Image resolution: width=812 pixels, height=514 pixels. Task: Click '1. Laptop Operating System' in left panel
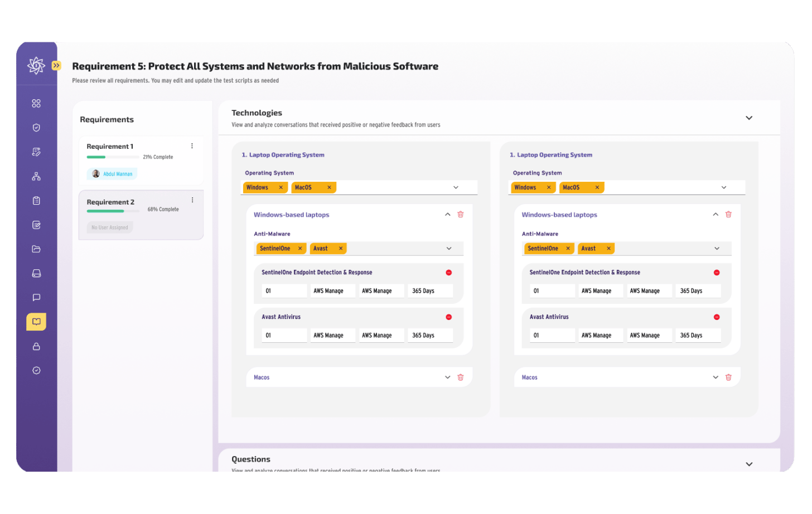[x=283, y=155]
